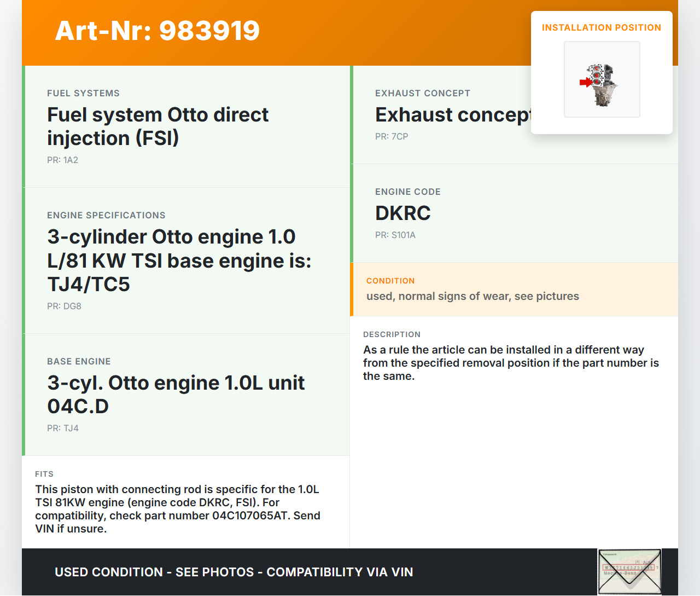
Task: Click the Description paragraph about installation
Action: click(511, 363)
